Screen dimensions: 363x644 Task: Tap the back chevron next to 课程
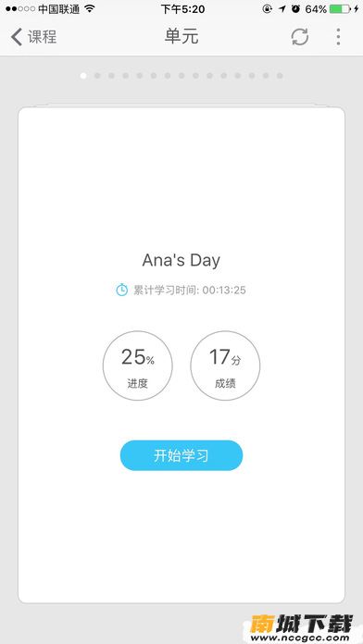click(16, 37)
